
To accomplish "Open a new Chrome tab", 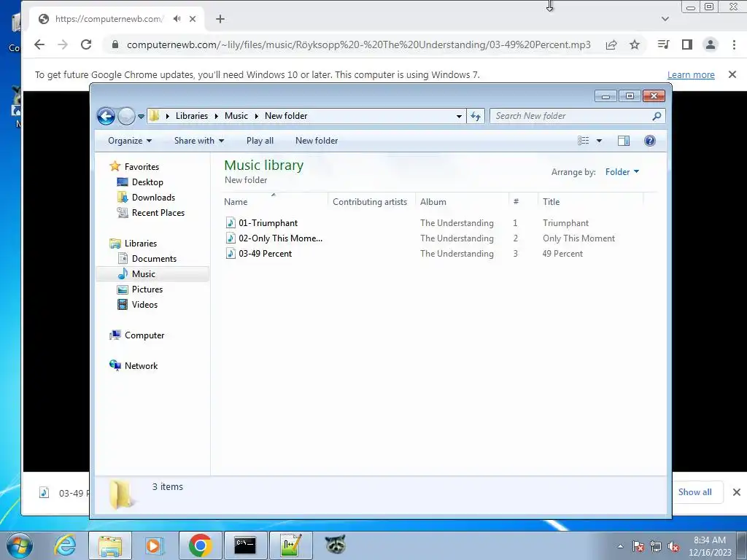I will tap(220, 19).
